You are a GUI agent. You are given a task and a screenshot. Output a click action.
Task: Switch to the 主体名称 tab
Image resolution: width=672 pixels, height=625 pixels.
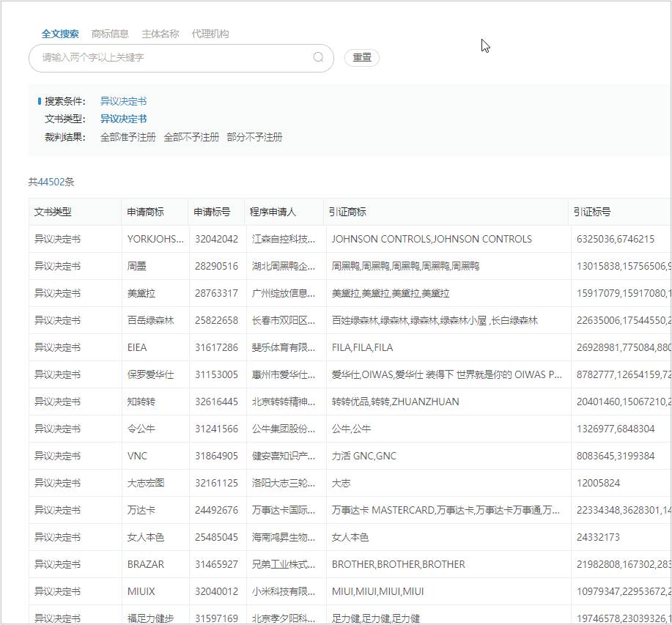(x=162, y=33)
